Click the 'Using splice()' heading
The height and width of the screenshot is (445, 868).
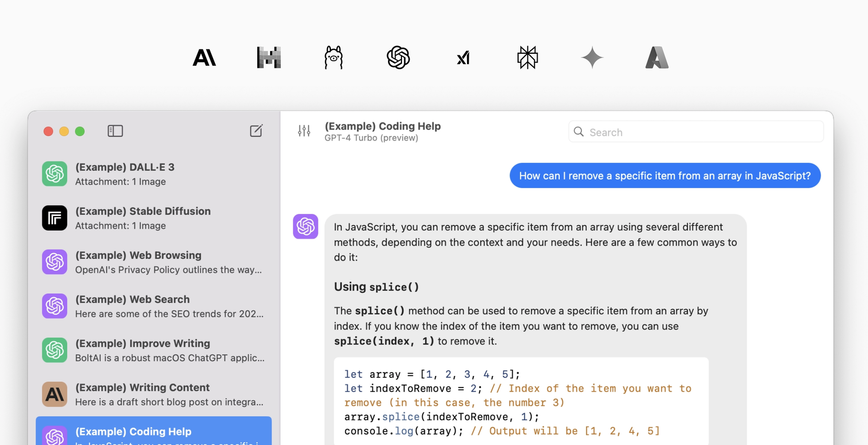376,287
